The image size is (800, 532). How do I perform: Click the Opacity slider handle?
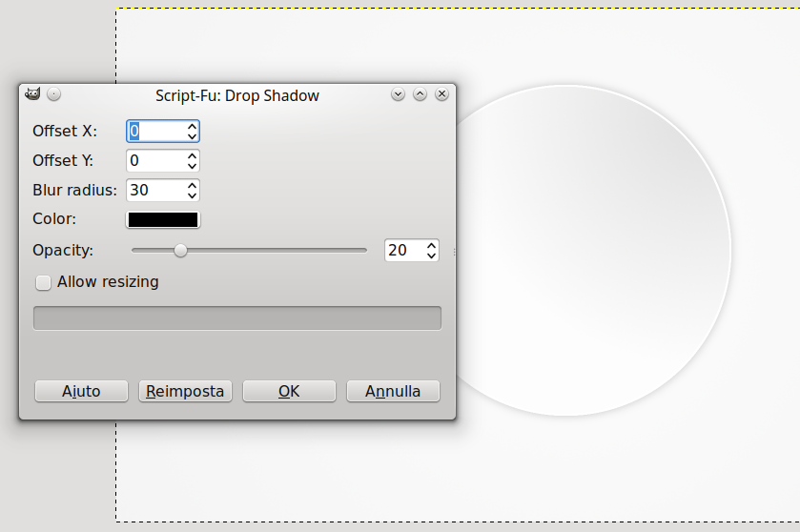180,251
